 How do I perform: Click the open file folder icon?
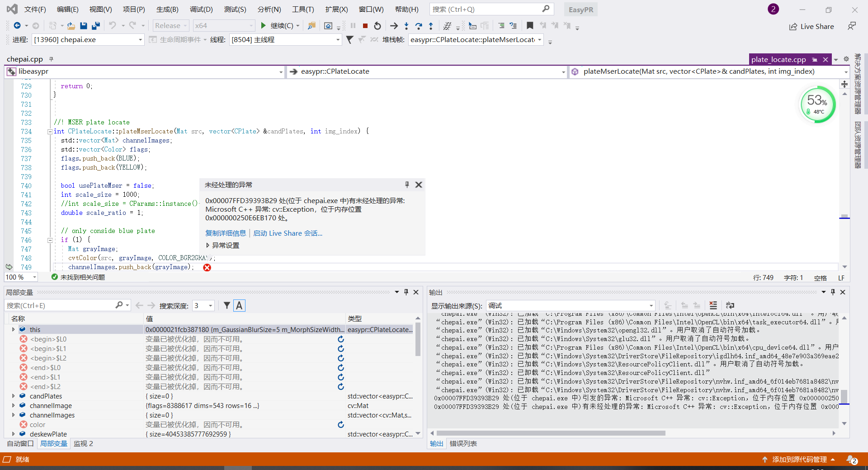click(71, 26)
